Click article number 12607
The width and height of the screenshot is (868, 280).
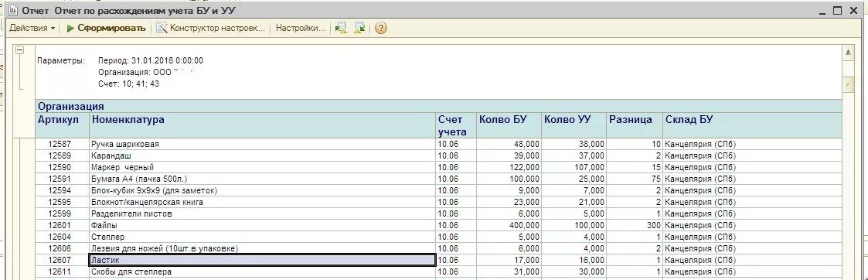point(59,260)
